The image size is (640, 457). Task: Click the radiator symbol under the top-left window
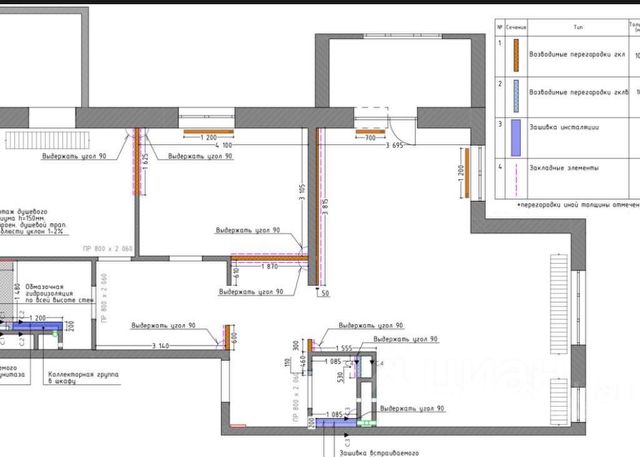click(x=47, y=140)
